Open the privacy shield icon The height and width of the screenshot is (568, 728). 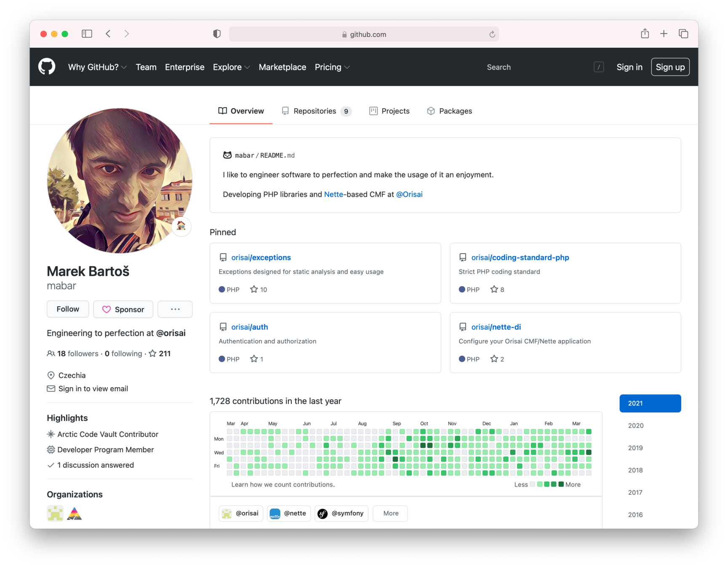217,34
